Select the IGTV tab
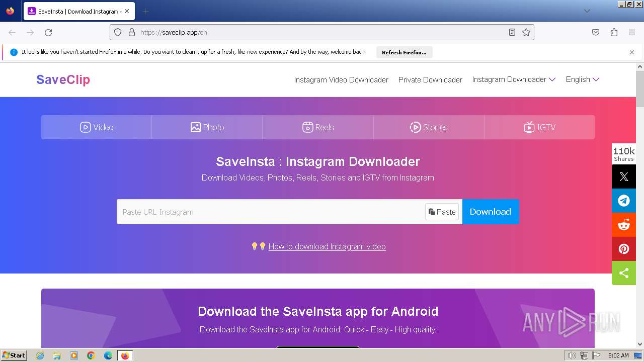This screenshot has height=362, width=644. (539, 127)
